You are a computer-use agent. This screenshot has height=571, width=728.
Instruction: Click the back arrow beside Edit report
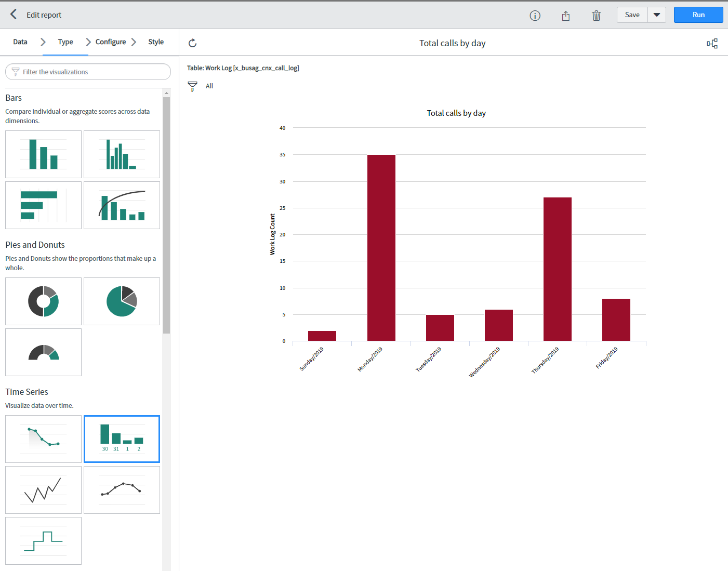point(14,15)
